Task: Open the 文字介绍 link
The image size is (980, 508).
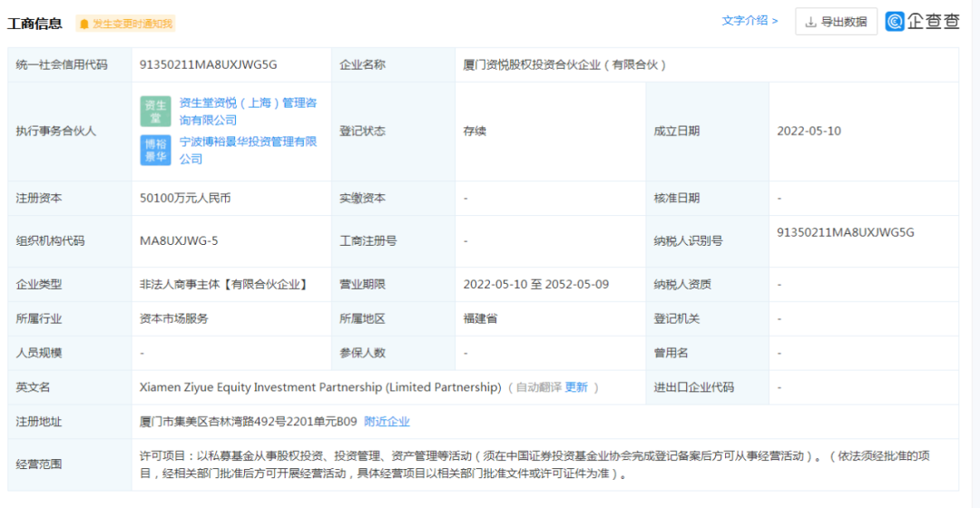Action: 750,21
